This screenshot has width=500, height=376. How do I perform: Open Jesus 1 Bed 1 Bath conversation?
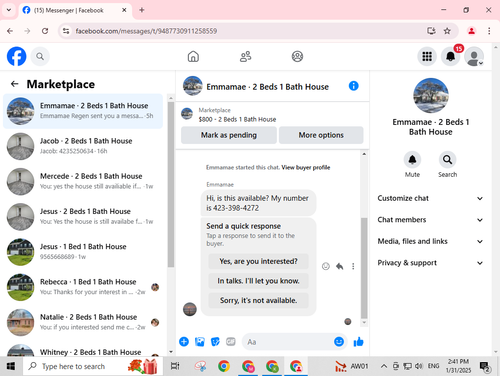(83, 252)
